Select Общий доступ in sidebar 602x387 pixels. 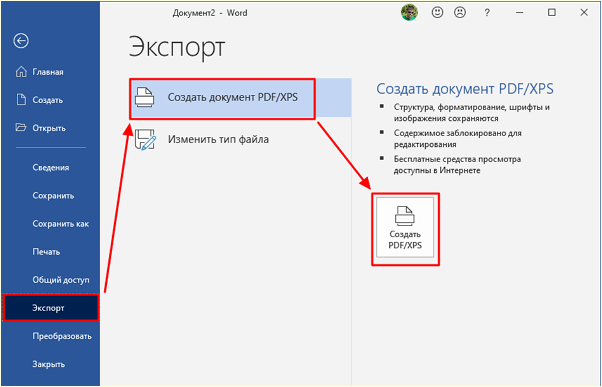[50, 280]
